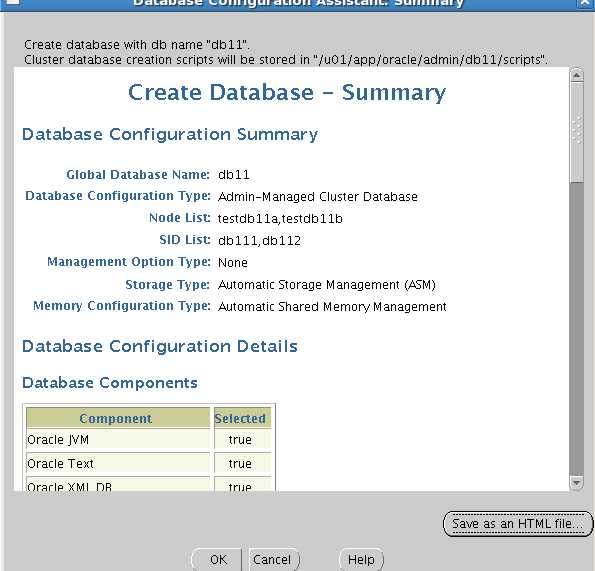
Task: Click the Automatic Shared Memory Management value
Action: 332,307
